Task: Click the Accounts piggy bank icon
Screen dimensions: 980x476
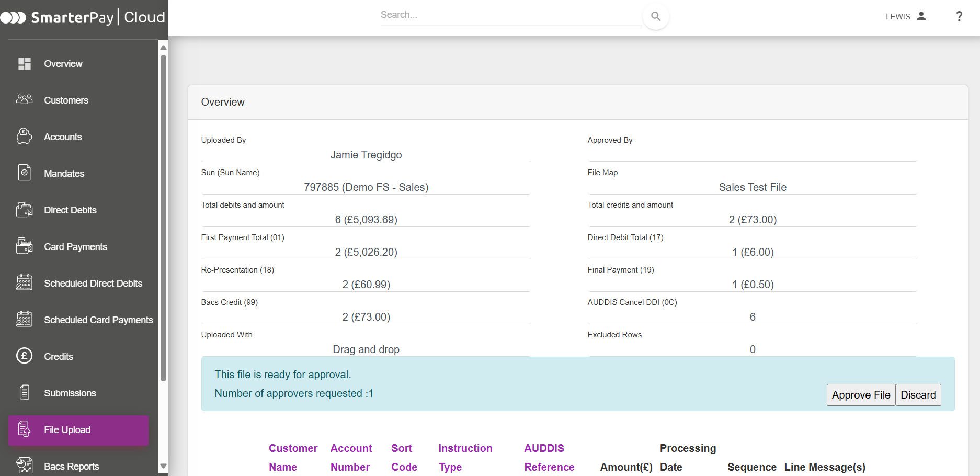Action: point(25,137)
